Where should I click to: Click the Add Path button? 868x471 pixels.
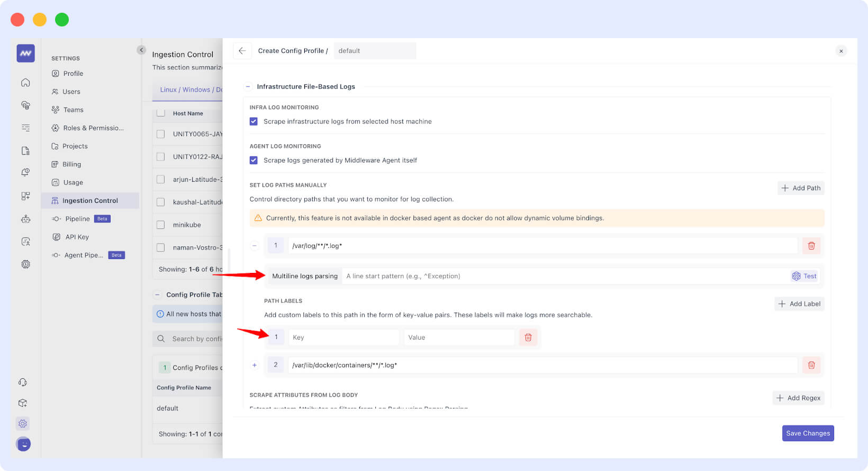click(x=801, y=188)
